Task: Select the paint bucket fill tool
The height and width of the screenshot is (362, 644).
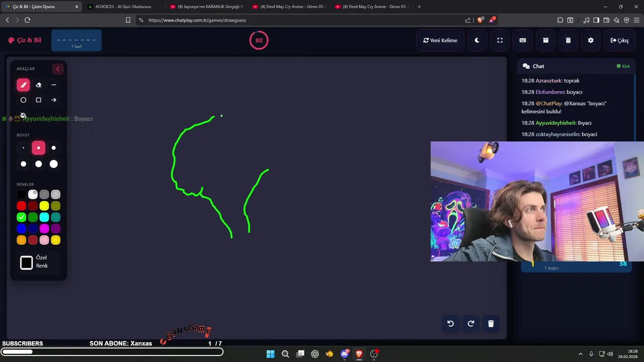Action: [x=23, y=115]
